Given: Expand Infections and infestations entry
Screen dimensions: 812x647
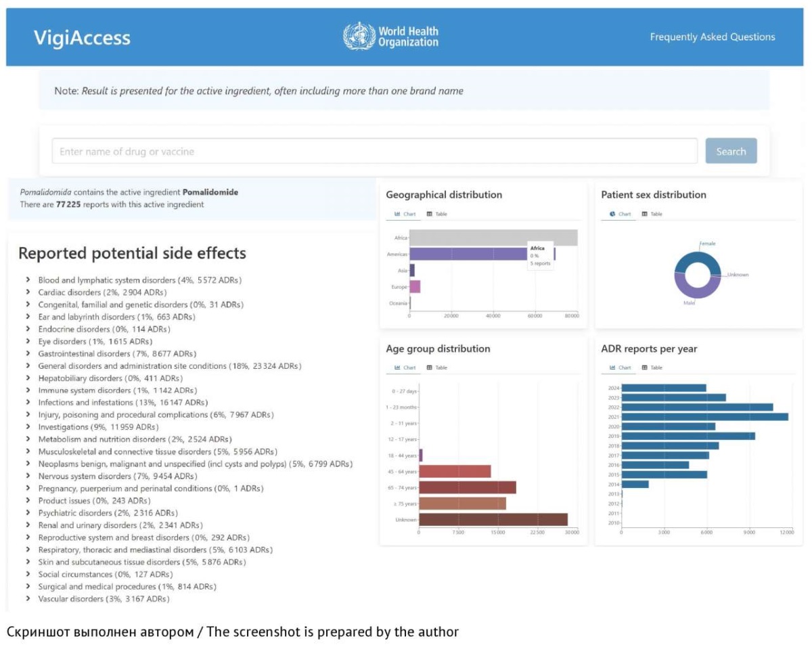Looking at the screenshot, I should tap(116, 403).
